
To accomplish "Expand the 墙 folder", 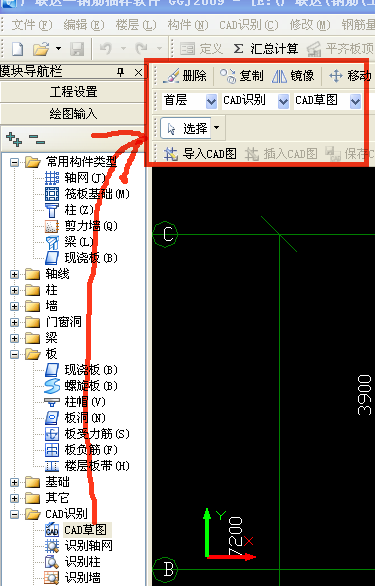I will click(x=15, y=306).
